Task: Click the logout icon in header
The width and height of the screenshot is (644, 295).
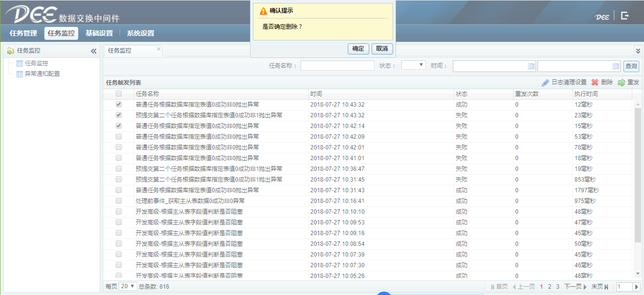Action: [x=625, y=16]
